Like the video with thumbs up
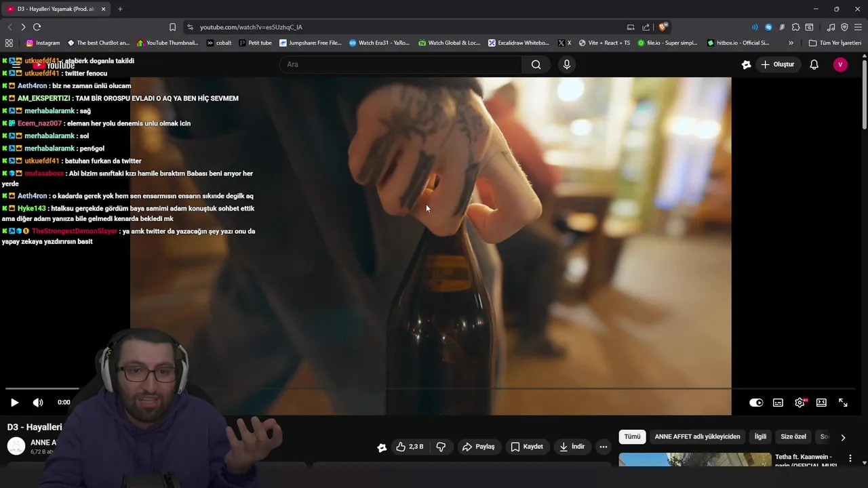 tap(410, 447)
